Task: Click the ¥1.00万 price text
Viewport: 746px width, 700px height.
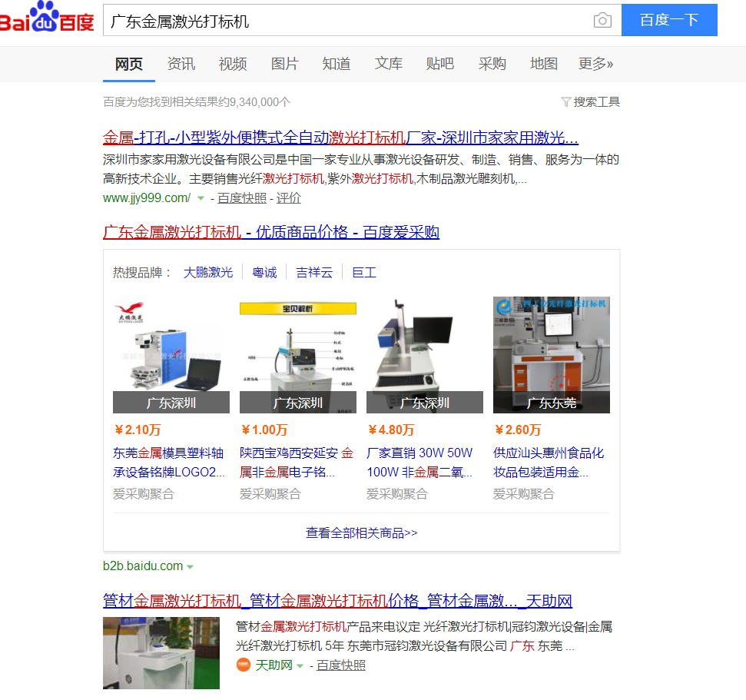Action: pyautogui.click(x=264, y=430)
